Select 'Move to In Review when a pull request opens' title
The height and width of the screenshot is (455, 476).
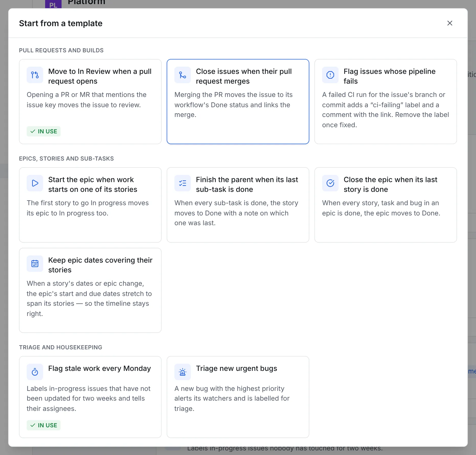pyautogui.click(x=100, y=76)
